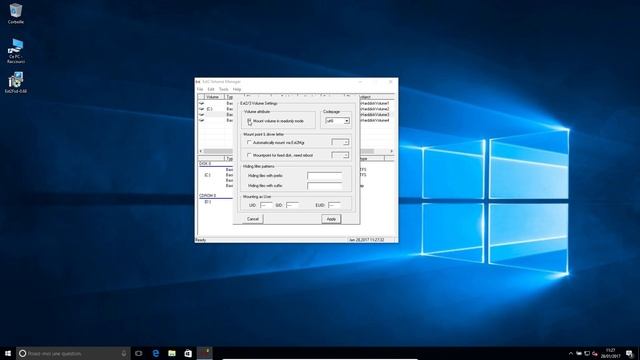
Task: Select the DISK 0 entry in lower pane
Action: pos(205,164)
